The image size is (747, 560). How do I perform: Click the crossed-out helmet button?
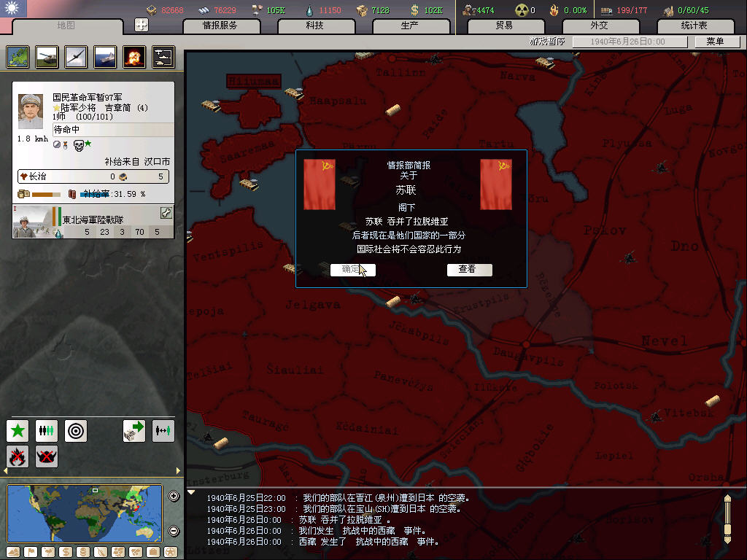(x=46, y=456)
